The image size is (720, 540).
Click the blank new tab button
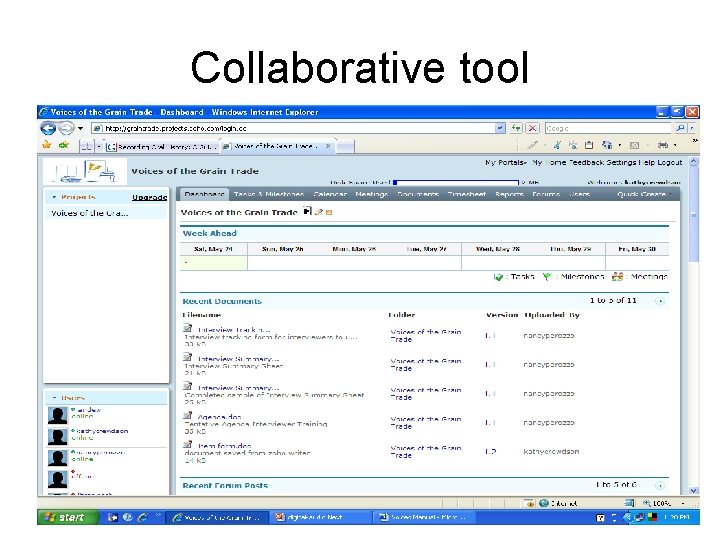click(346, 146)
